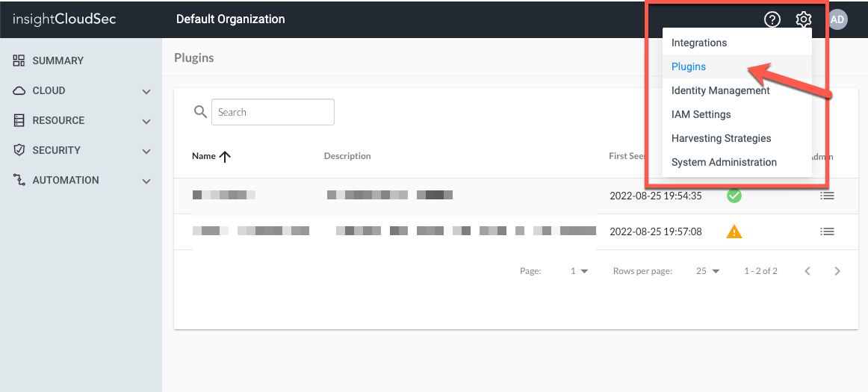Click the settings gear icon
The height and width of the screenshot is (392, 868).
[x=803, y=19]
